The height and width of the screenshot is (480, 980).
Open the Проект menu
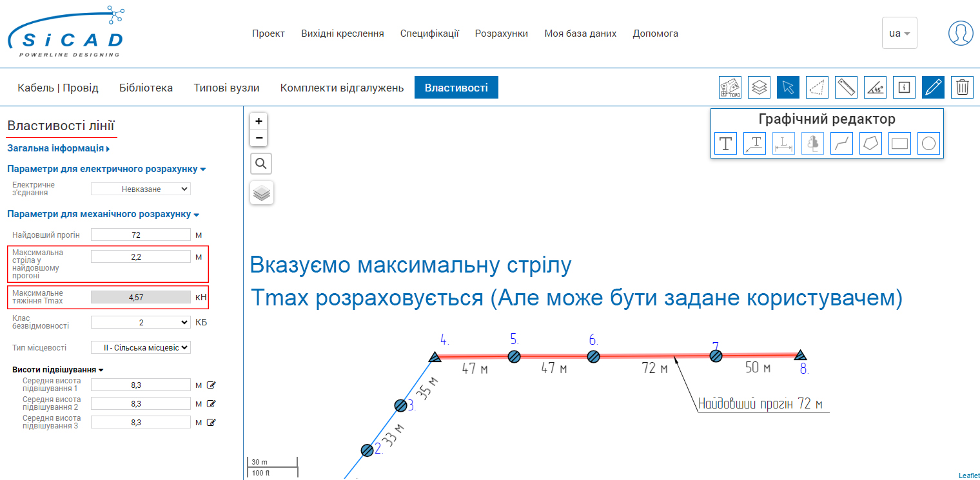(x=268, y=34)
